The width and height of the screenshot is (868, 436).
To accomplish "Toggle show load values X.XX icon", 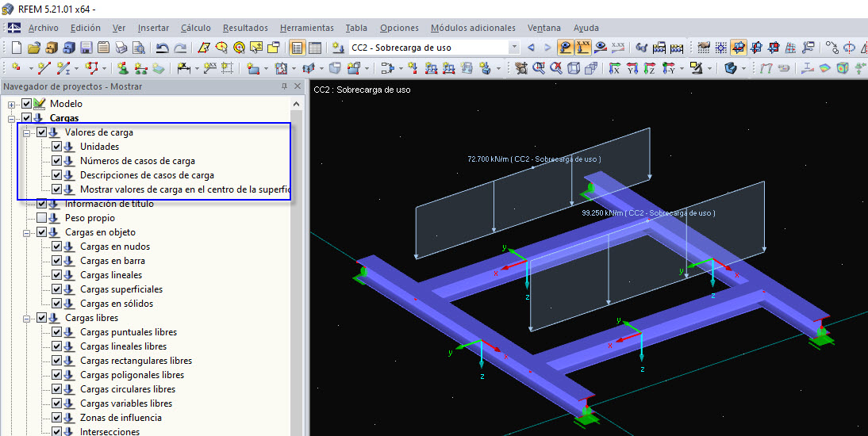I will [582, 48].
